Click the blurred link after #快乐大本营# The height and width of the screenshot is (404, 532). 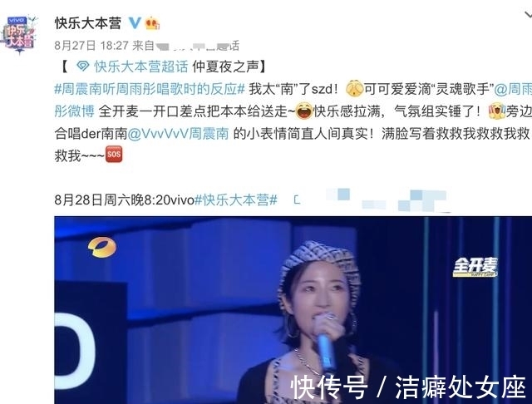373,200
